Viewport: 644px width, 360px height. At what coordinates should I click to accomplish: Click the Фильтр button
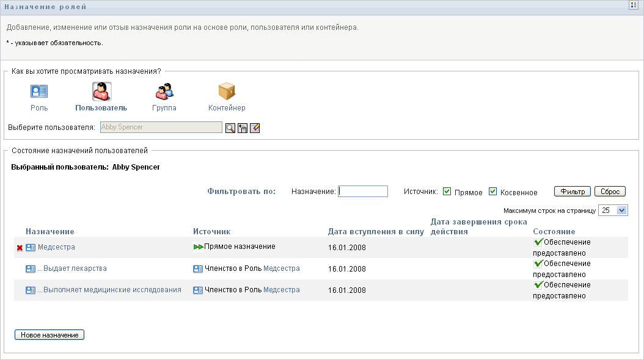(573, 192)
